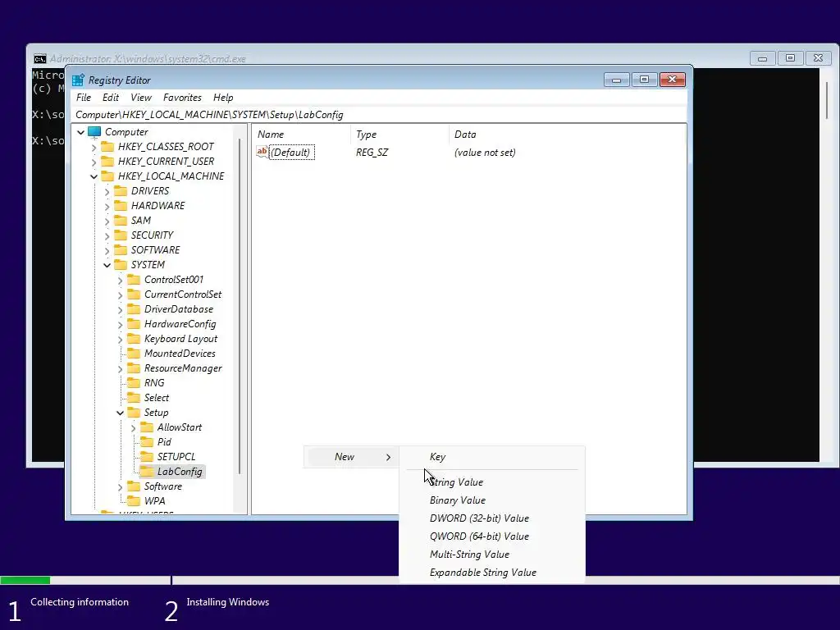Click the HARDWARE folder icon

pyautogui.click(x=121, y=206)
